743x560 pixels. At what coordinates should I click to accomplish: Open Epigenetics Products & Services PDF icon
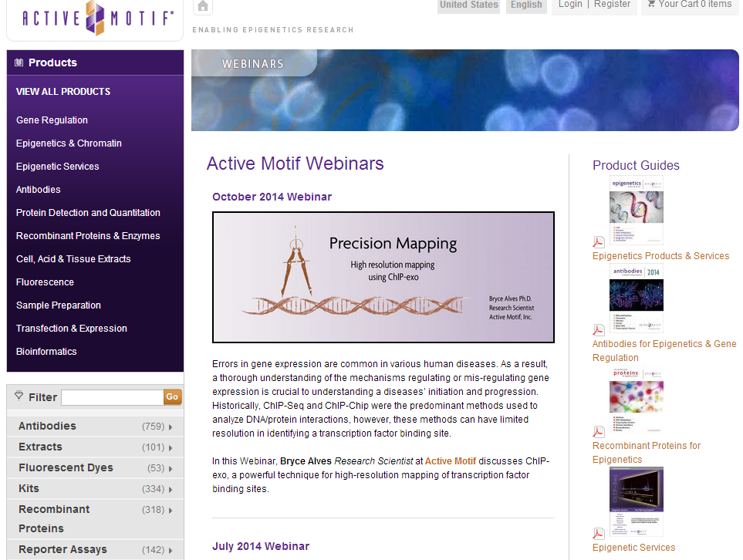tap(599, 242)
